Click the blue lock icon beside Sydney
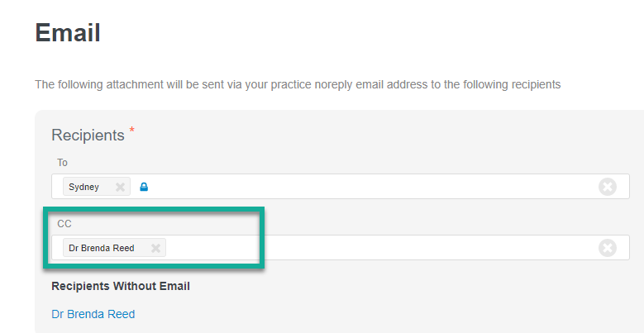 click(x=144, y=188)
